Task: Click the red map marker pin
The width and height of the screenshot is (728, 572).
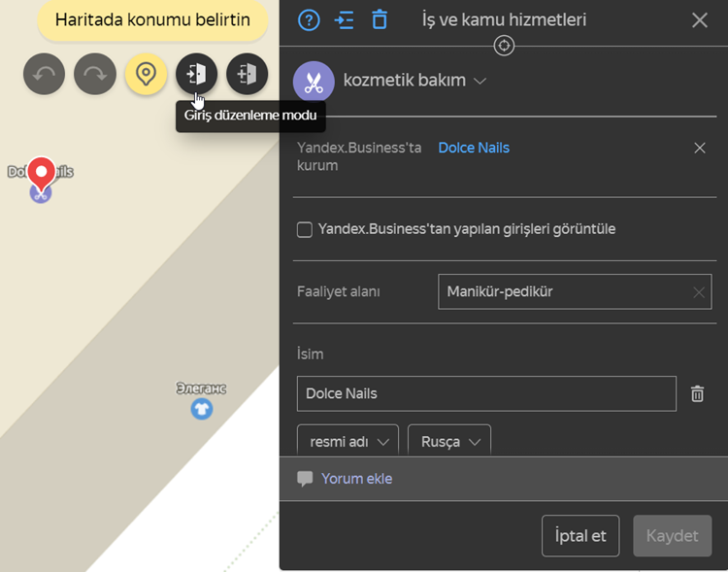Action: [42, 174]
